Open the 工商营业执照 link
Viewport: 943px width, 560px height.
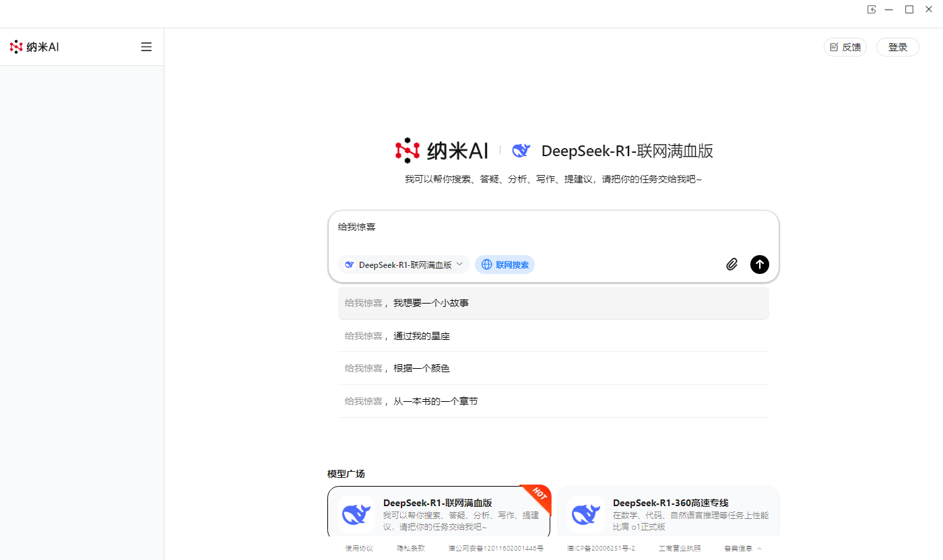[680, 549]
